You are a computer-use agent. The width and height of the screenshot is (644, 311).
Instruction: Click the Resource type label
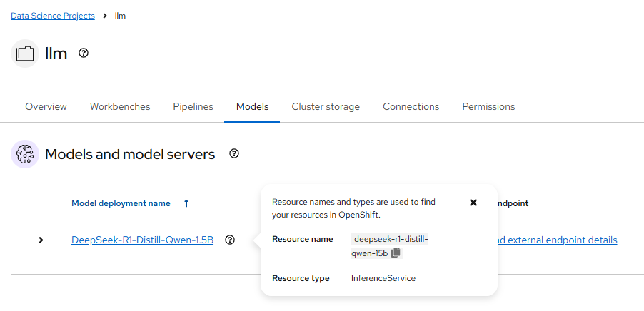pos(301,279)
